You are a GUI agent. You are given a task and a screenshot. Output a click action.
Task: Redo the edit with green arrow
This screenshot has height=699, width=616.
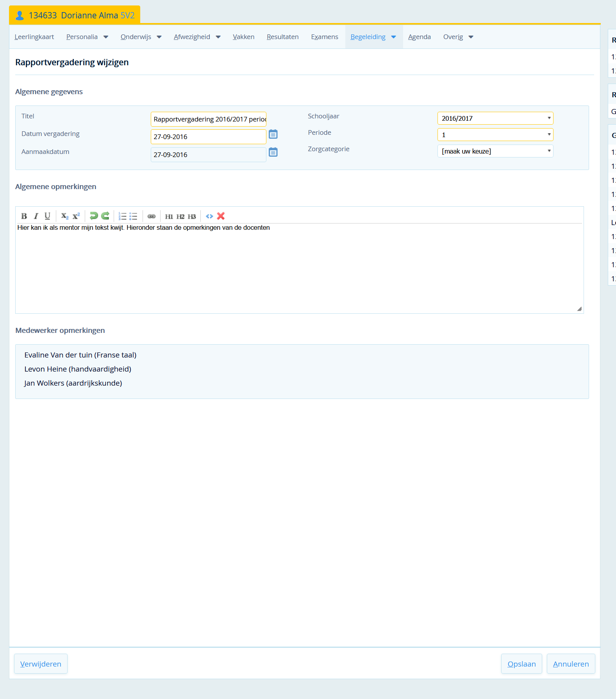(x=105, y=216)
